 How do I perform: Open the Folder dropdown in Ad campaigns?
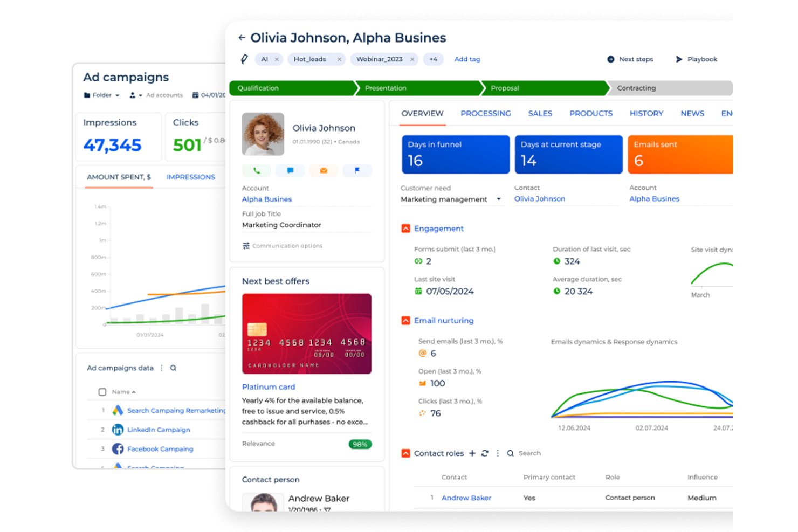tap(102, 95)
